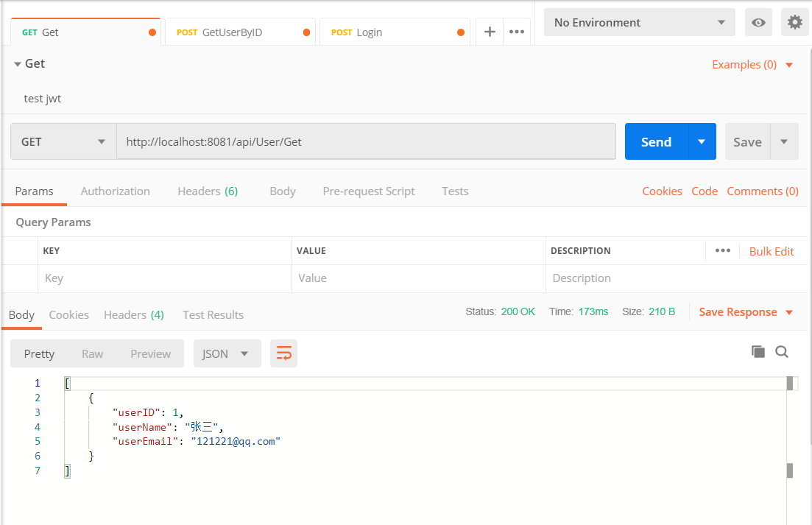Viewport: 812px width, 525px height.
Task: Open the request Body tab
Action: [x=282, y=191]
